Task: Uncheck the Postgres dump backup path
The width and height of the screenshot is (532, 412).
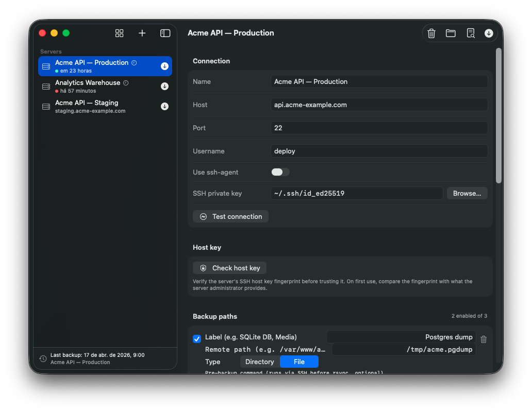Action: (x=197, y=338)
